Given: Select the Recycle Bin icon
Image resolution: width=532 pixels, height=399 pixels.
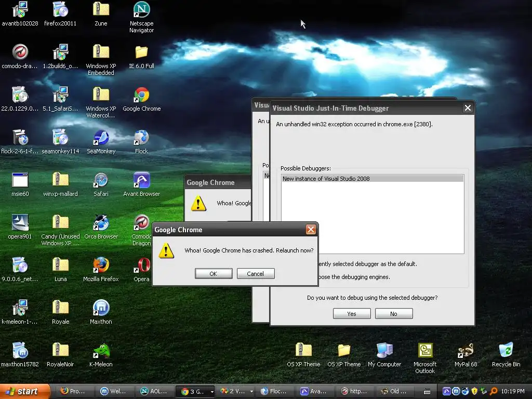Looking at the screenshot, I should coord(506,355).
